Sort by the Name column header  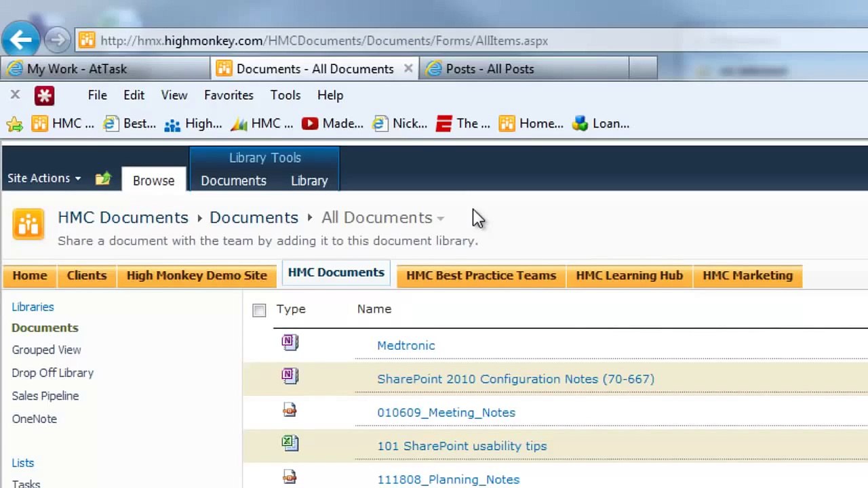(x=374, y=309)
